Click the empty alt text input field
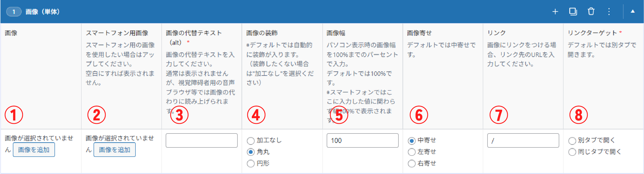 (201, 140)
